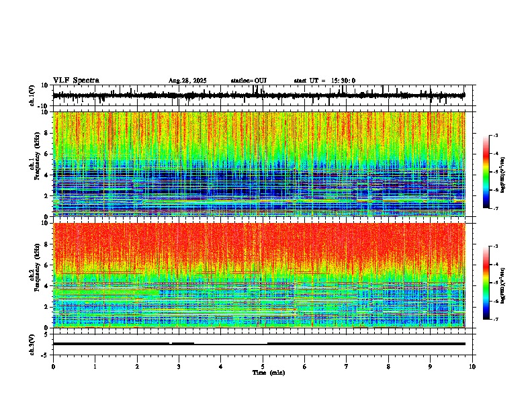
Task: Click the "ch.1 Frequency (kHz)" axis label
Action: click(34, 156)
